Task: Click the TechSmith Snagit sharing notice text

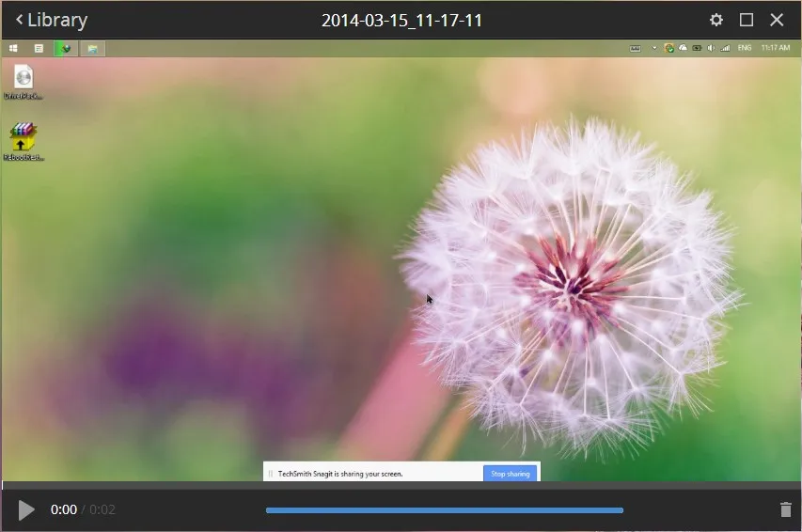Action: click(340, 474)
